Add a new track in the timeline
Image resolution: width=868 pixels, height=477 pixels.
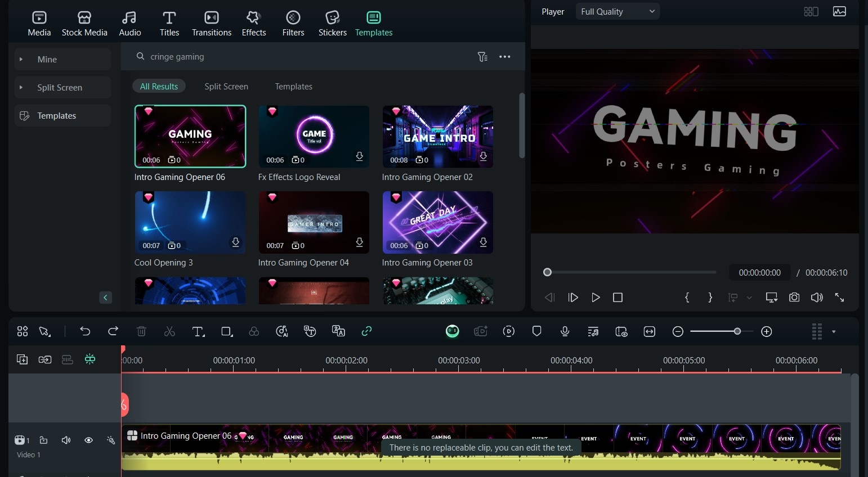click(23, 359)
